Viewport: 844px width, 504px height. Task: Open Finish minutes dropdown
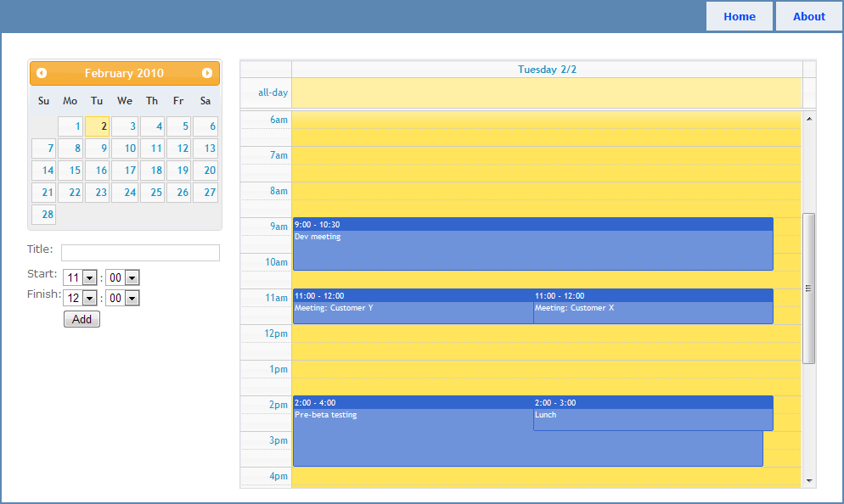(x=122, y=298)
